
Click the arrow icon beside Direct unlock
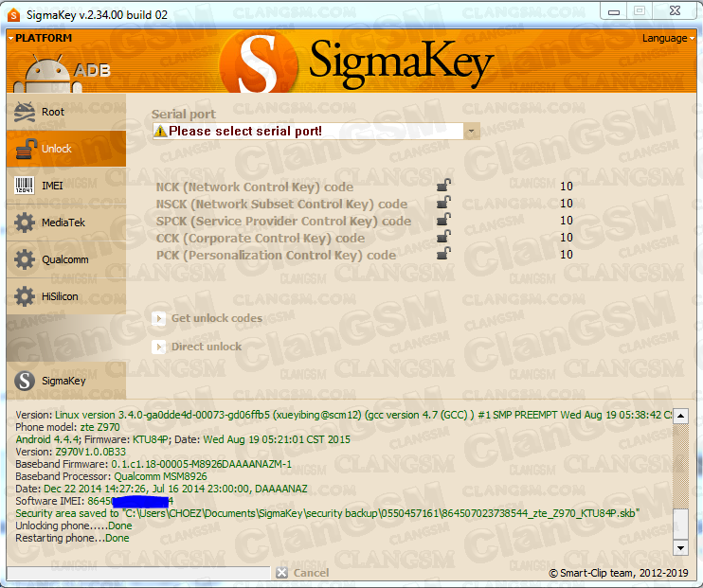[158, 347]
